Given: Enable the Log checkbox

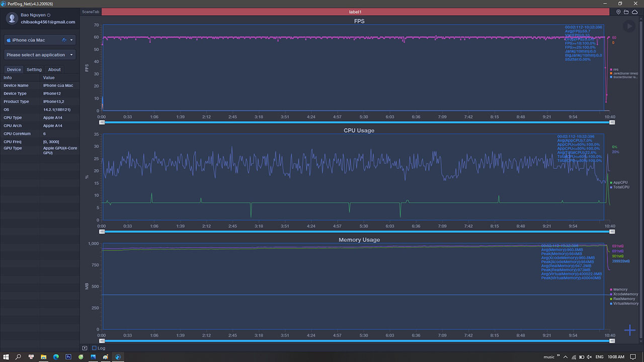Looking at the screenshot, I should tap(94, 348).
